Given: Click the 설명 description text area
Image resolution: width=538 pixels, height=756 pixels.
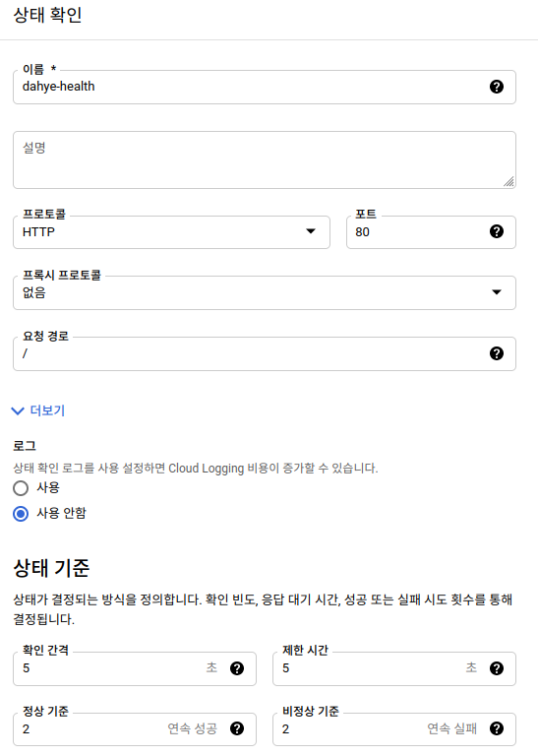Looking at the screenshot, I should click(x=265, y=159).
